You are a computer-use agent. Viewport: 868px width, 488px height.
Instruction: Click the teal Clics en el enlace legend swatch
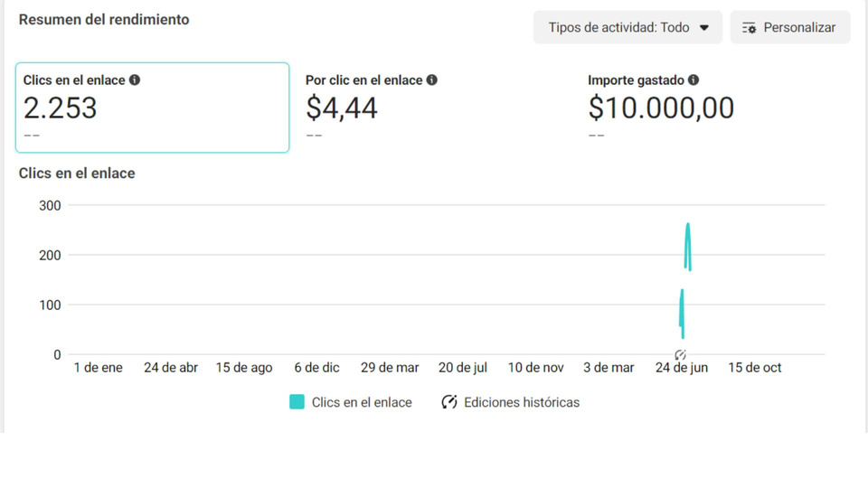tap(297, 402)
